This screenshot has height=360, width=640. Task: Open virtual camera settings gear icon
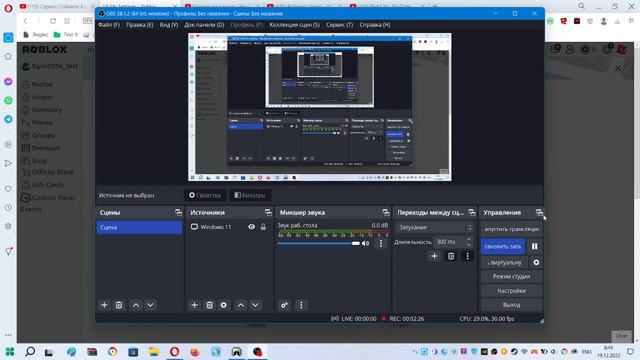coord(536,262)
